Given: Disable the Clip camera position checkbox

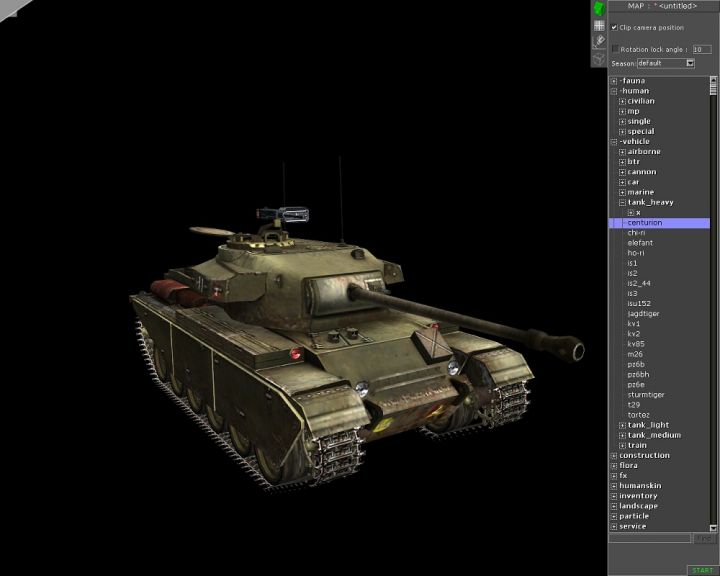Looking at the screenshot, I should pos(615,28).
